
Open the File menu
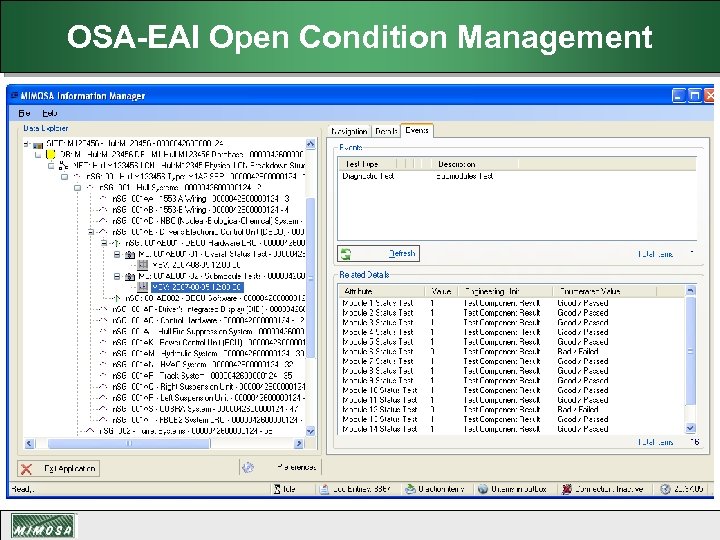24,113
